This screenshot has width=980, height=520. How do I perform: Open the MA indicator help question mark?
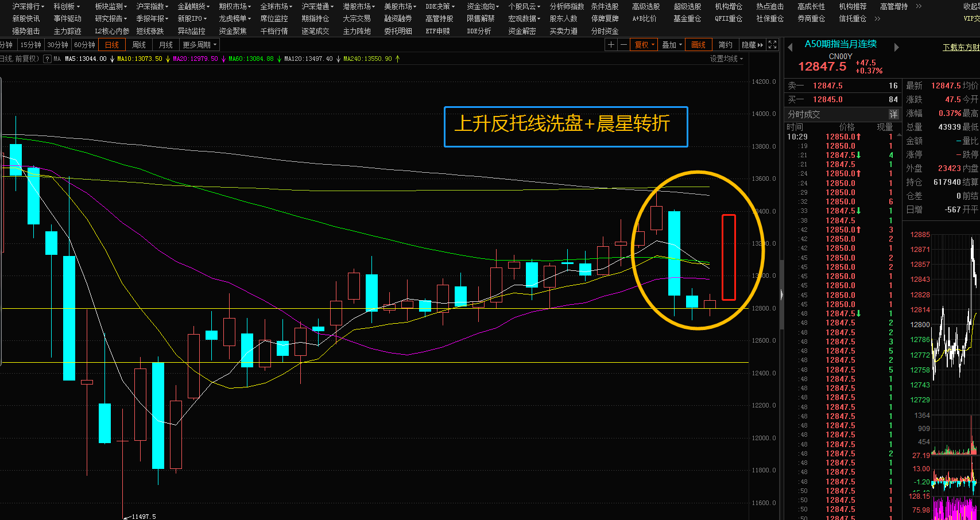(48, 59)
